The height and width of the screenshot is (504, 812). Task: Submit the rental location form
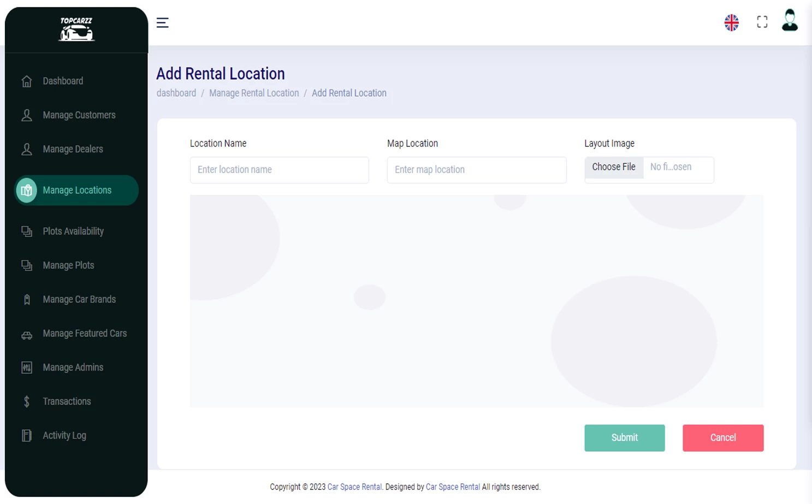(624, 437)
